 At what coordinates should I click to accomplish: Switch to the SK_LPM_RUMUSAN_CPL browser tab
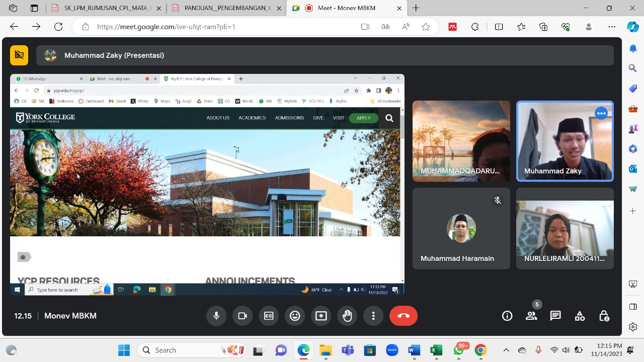pos(107,8)
